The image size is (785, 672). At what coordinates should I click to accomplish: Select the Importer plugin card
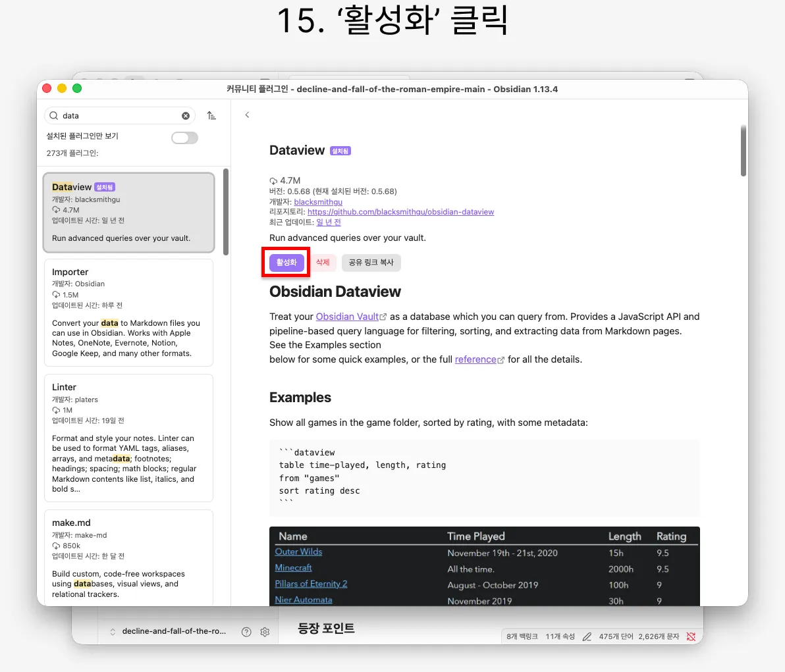[128, 313]
